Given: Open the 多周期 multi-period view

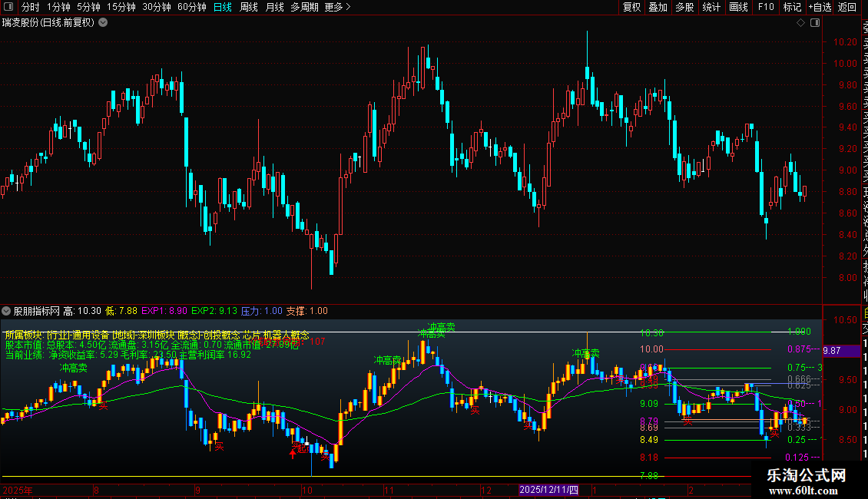Looking at the screenshot, I should pos(304,7).
